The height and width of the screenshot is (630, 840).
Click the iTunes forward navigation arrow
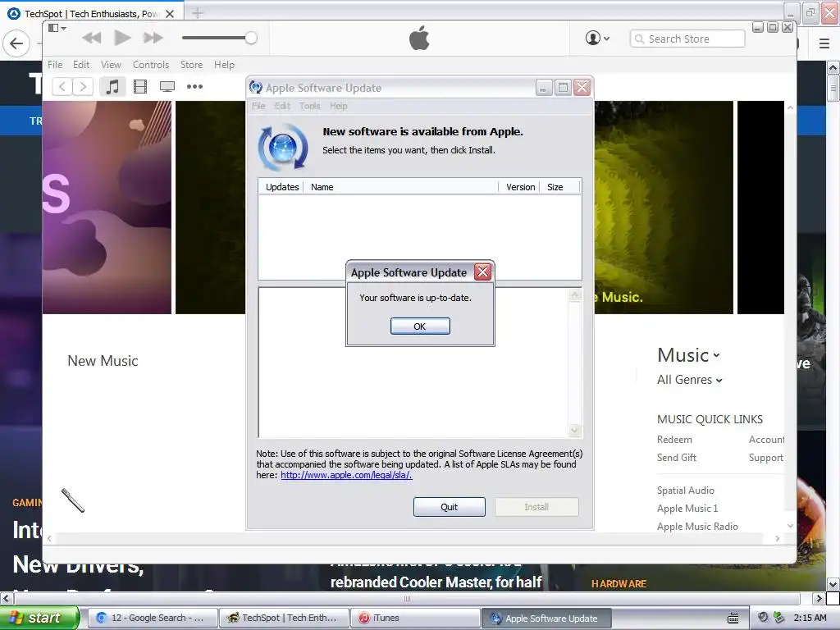click(83, 86)
